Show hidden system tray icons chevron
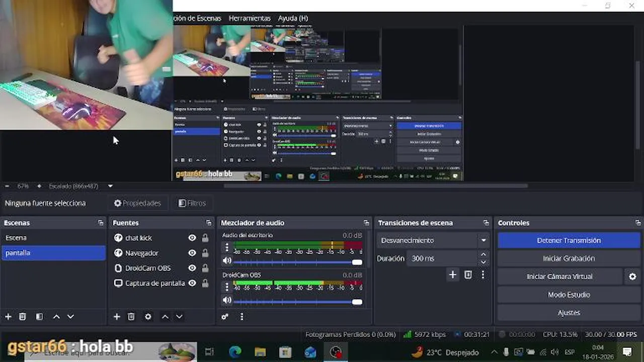This screenshot has width=644, height=362. (494, 352)
